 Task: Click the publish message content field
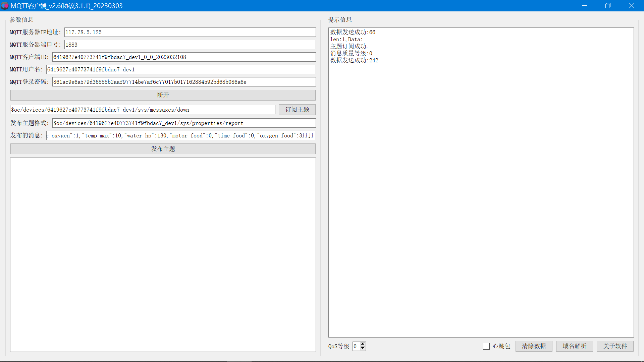pyautogui.click(x=181, y=135)
